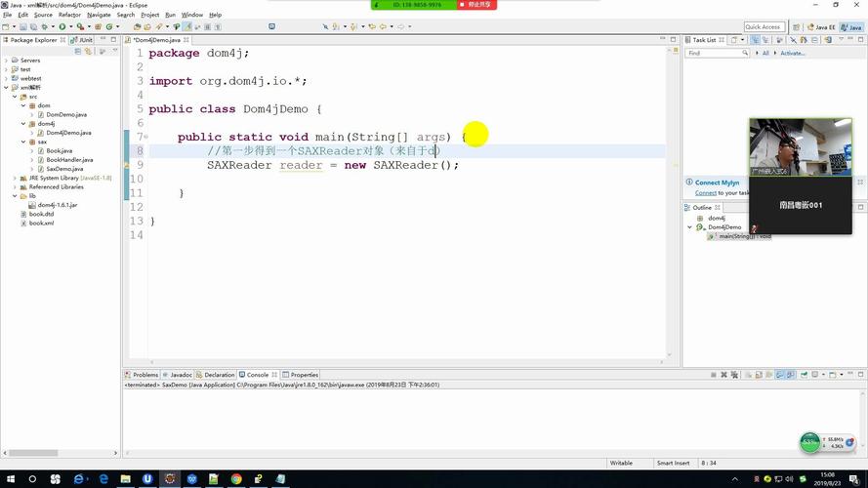This screenshot has width=868, height=488.
Task: Click Remove All Terminated Launches icon
Action: coord(734,375)
